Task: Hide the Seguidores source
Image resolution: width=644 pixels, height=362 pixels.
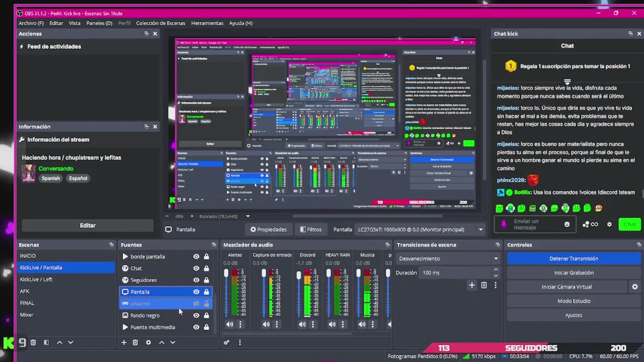Action: (x=196, y=280)
